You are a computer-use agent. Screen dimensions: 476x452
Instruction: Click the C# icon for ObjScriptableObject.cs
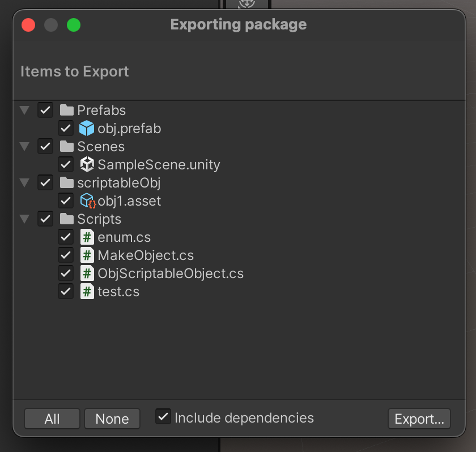click(x=86, y=273)
